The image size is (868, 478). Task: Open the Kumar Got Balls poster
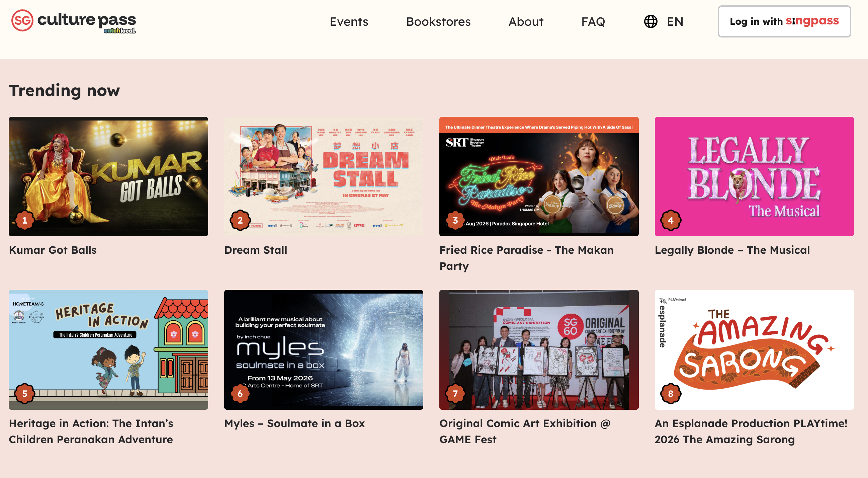[108, 176]
